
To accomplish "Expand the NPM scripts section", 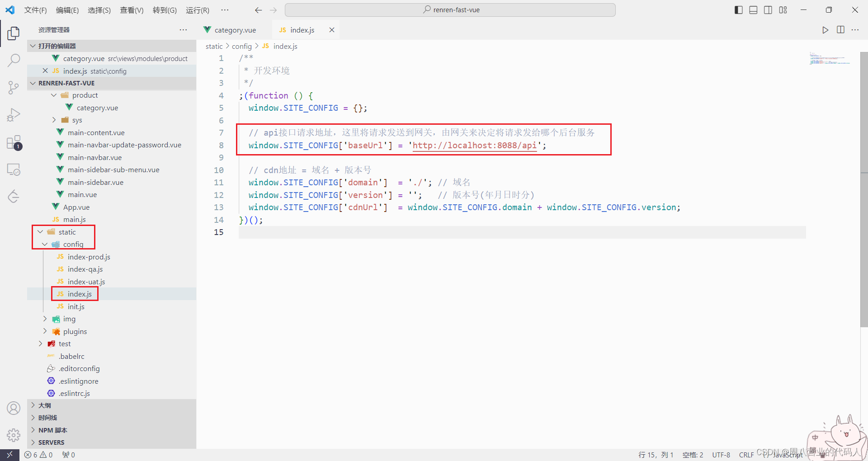I will click(112, 430).
